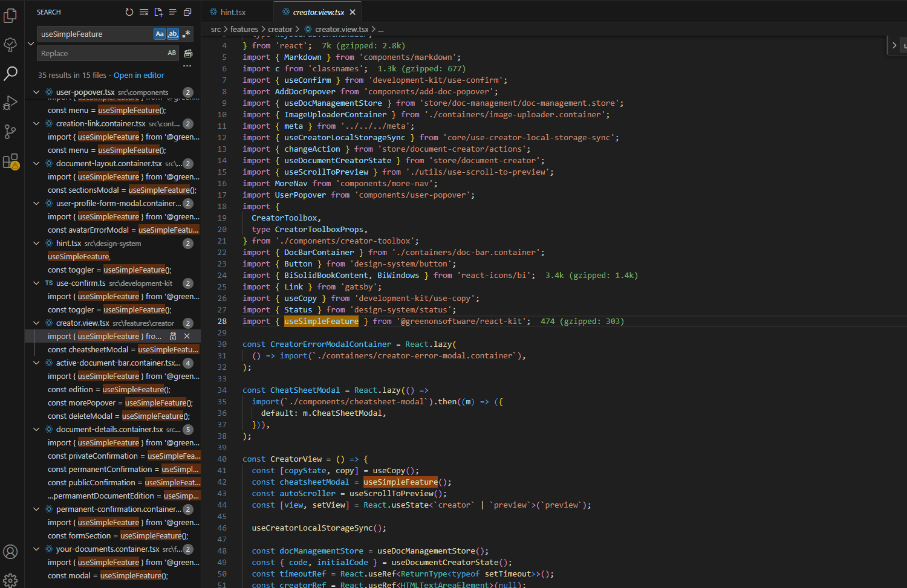Click CreatorErrorModalContainer on editor line 30
Screen dimensions: 907x588
pyautogui.click(x=331, y=344)
